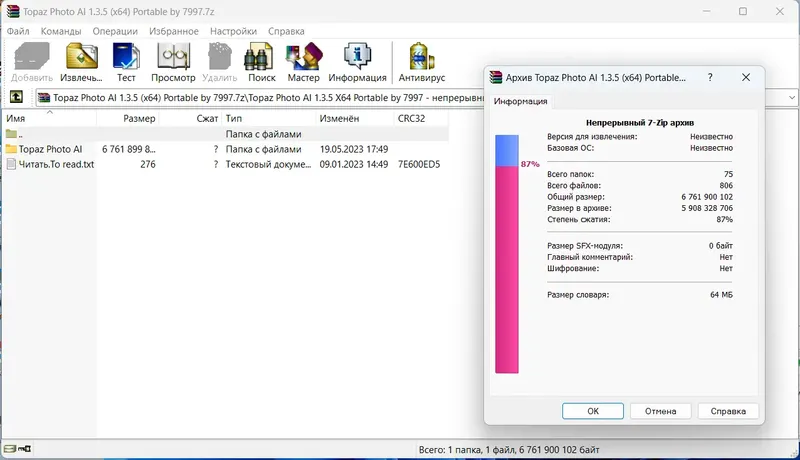Click the '276' size cell
The width and height of the screenshot is (800, 460).
tap(148, 164)
